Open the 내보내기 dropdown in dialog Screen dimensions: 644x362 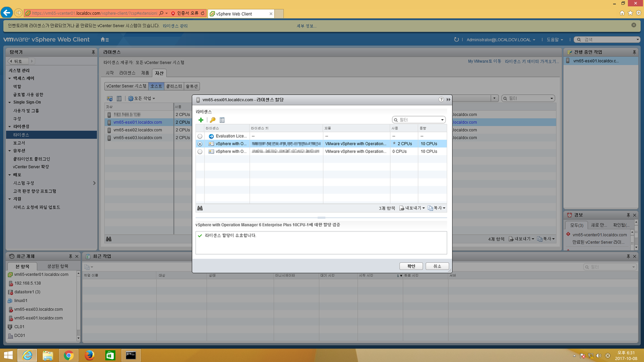[412, 208]
